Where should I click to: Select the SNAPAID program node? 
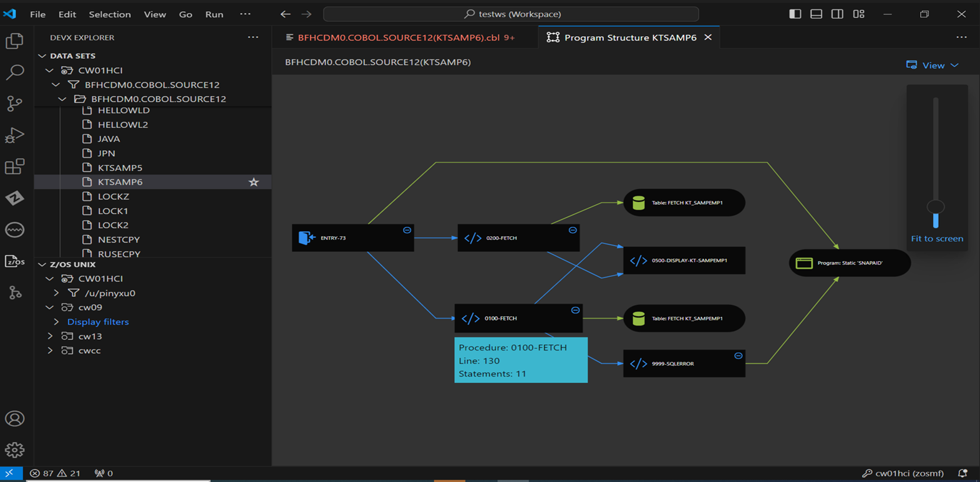(x=850, y=263)
